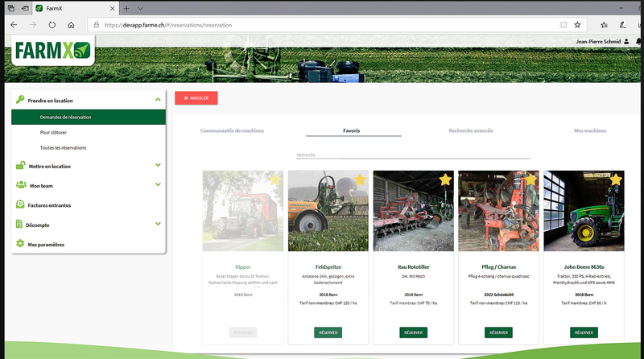Bookmark page with browser star icon
644x359 pixels.
pos(577,25)
